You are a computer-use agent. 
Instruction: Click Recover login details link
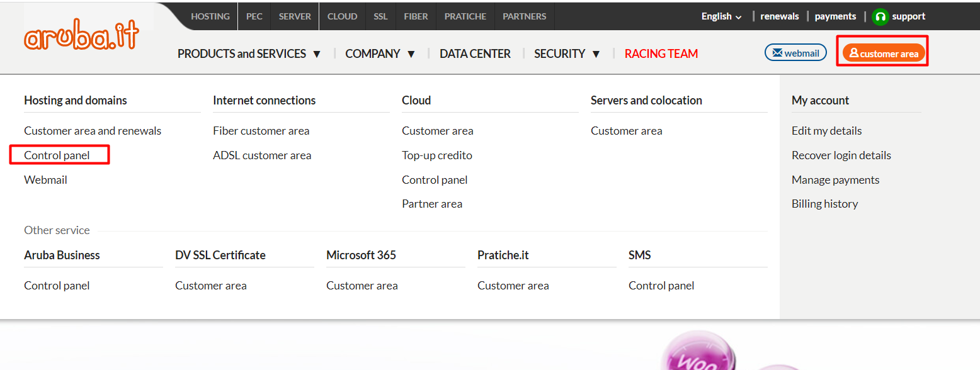tap(841, 155)
